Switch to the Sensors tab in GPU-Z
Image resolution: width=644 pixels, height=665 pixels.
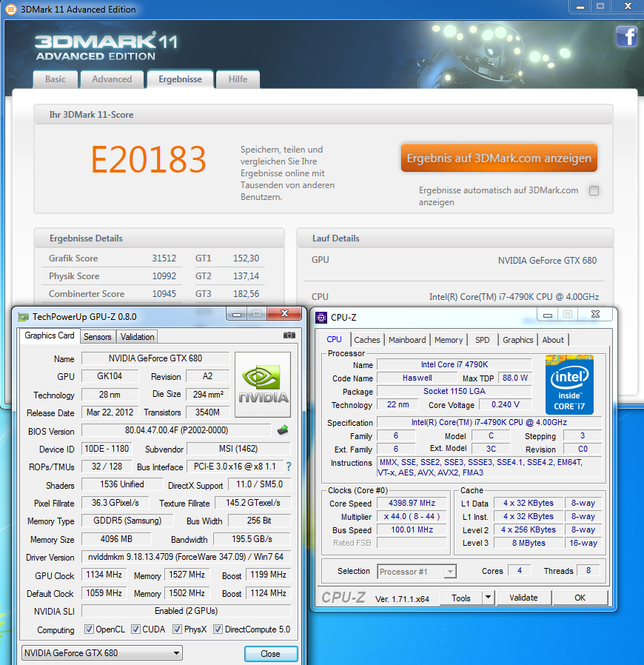(98, 336)
